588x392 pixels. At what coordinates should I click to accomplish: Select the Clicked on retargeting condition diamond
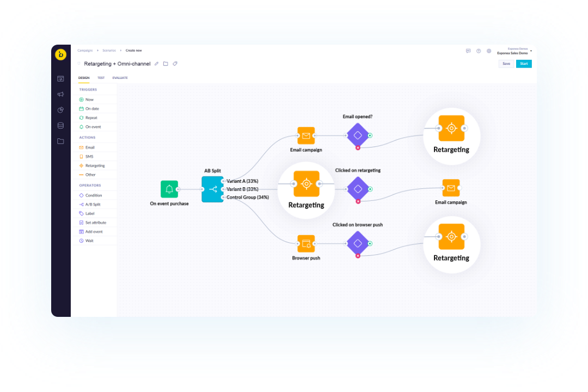358,189
